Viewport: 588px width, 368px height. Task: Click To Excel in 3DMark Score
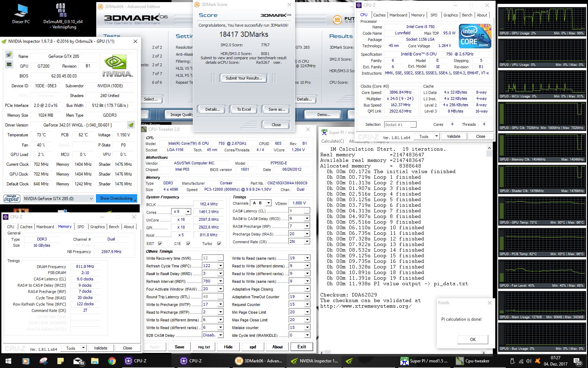pyautogui.click(x=244, y=109)
